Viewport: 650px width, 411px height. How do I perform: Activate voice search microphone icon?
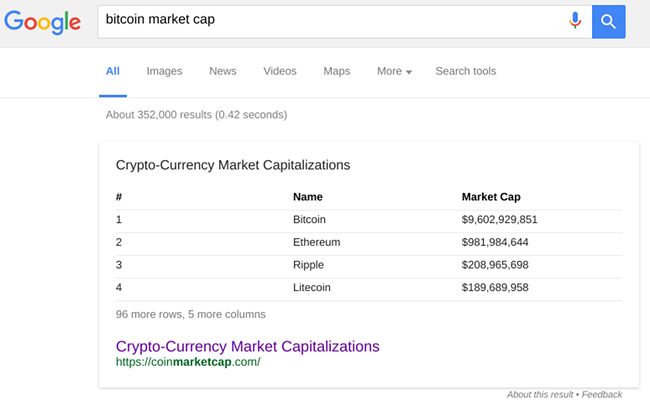575,20
